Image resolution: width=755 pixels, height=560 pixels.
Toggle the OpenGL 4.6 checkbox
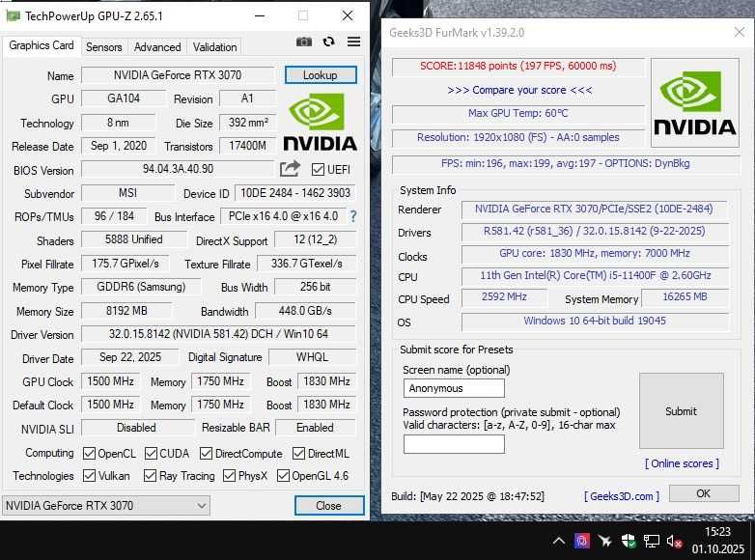[283, 476]
